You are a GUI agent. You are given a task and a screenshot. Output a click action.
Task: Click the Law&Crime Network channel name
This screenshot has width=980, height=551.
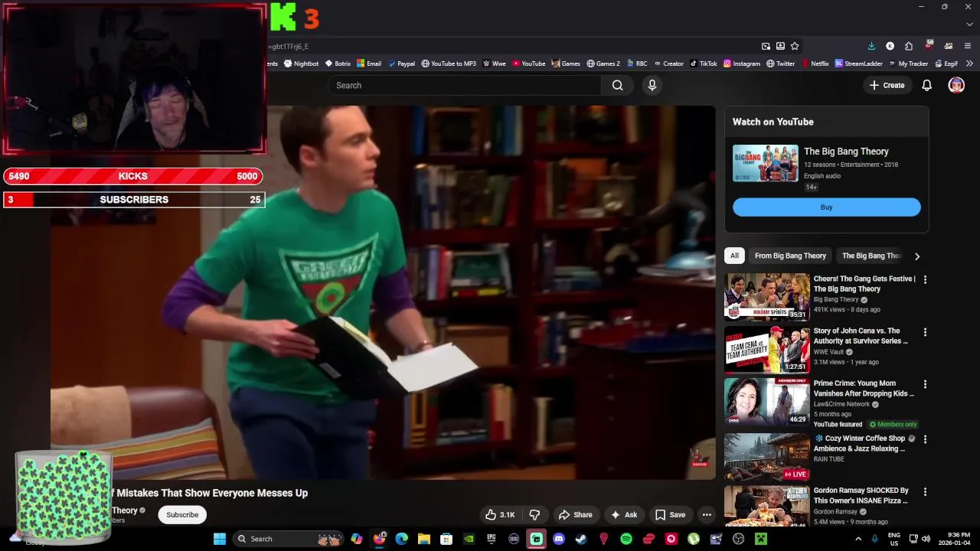pyautogui.click(x=841, y=404)
